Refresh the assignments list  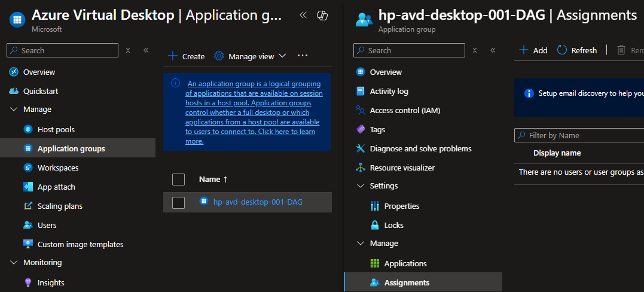pos(577,50)
